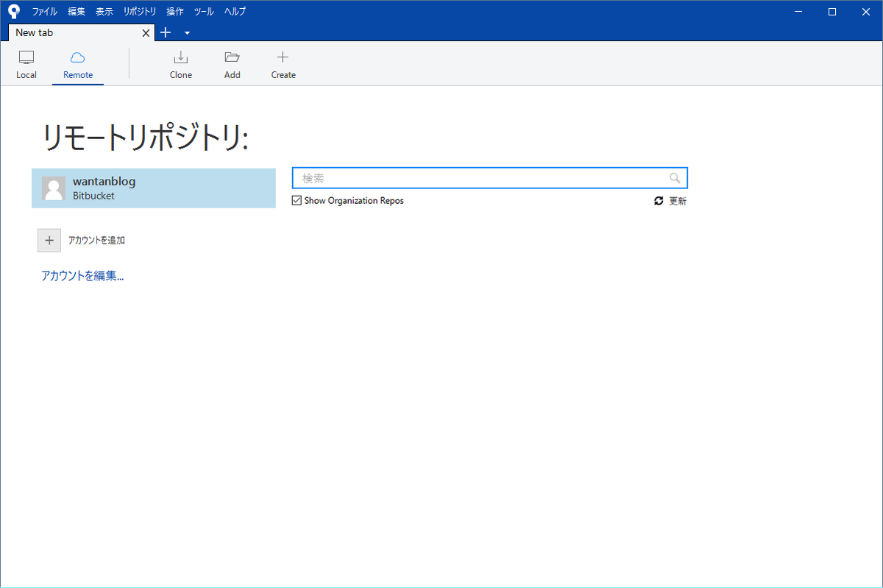Screen dimensions: 883x588
Task: Open the ヘルプ menu
Action: (234, 11)
